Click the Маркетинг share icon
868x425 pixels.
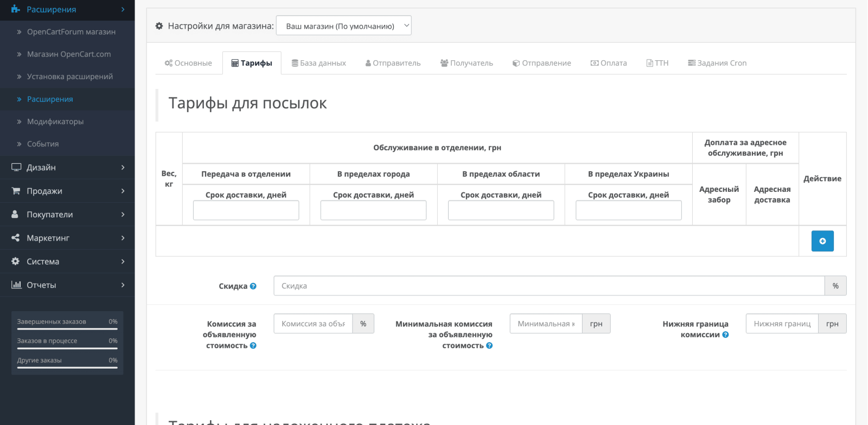tap(15, 237)
